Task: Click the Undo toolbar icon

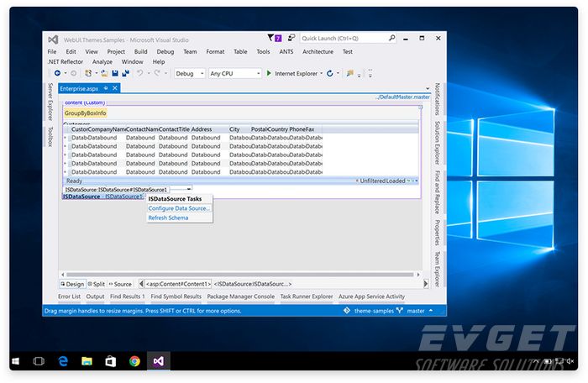Action: [140, 73]
